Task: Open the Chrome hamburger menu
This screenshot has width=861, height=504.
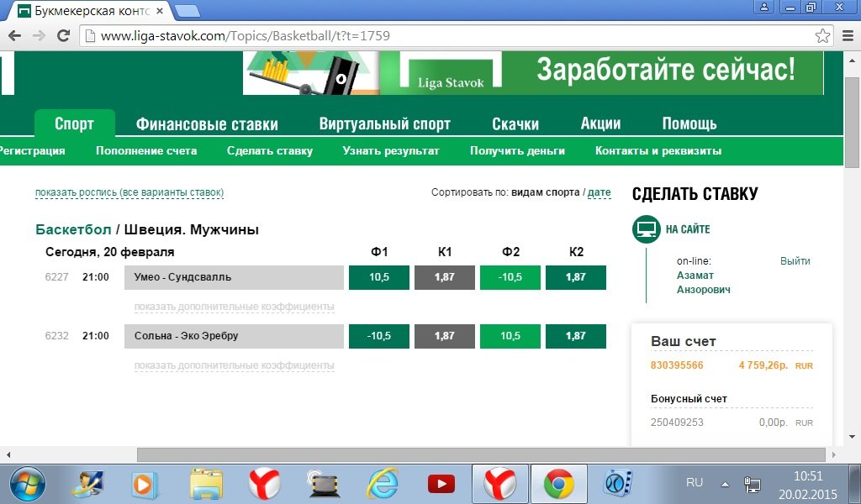Action: 848,36
